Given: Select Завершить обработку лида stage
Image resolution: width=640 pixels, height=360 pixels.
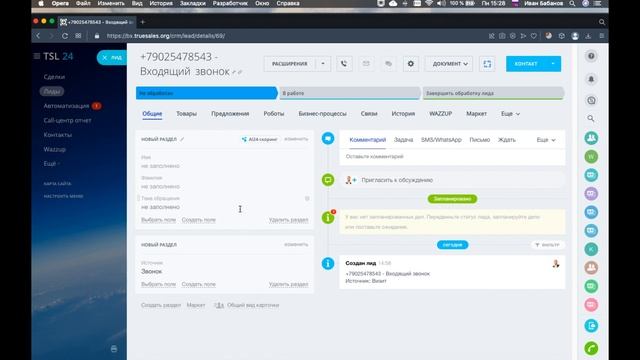Looking at the screenshot, I should tap(493, 93).
